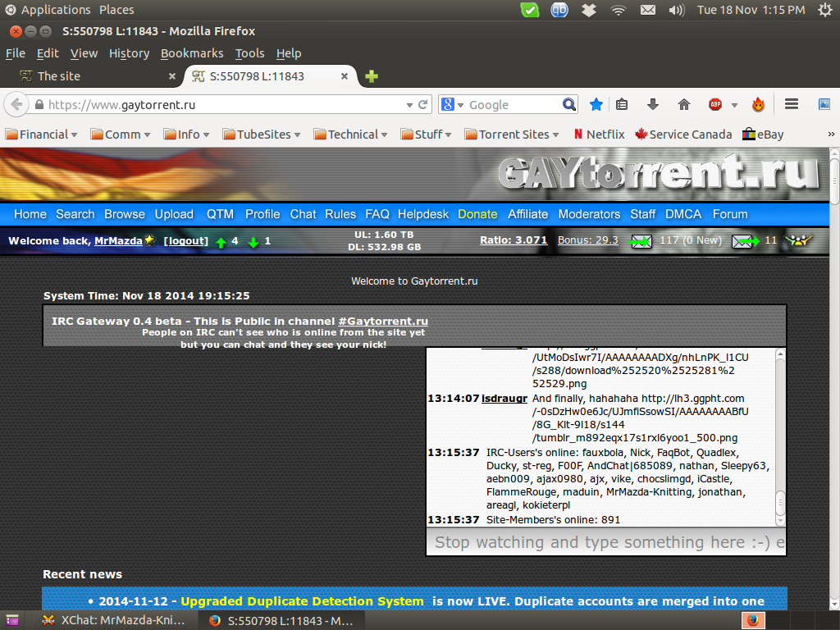Screen dimensions: 840x630
Task: Reload the page using the refresh icon
Action: pos(423,104)
